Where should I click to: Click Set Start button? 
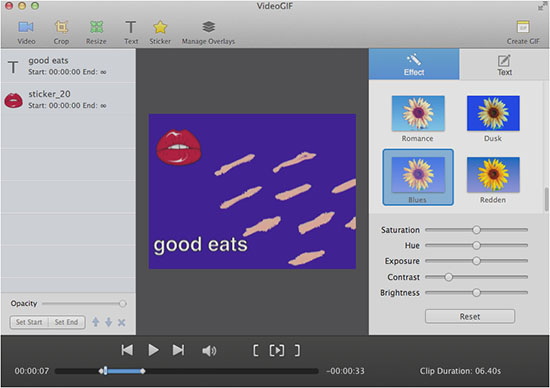29,322
